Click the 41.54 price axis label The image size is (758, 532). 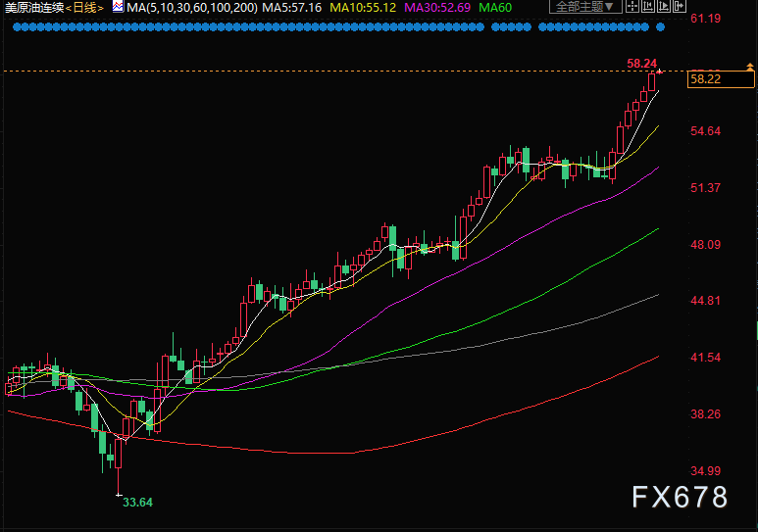[705, 358]
